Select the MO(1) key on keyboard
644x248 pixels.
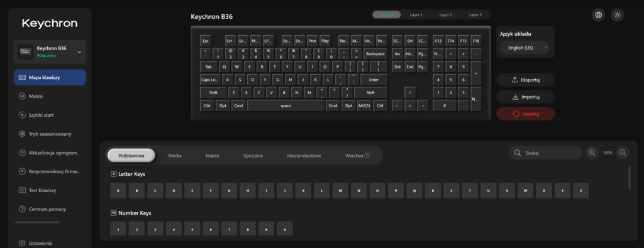(x=364, y=105)
